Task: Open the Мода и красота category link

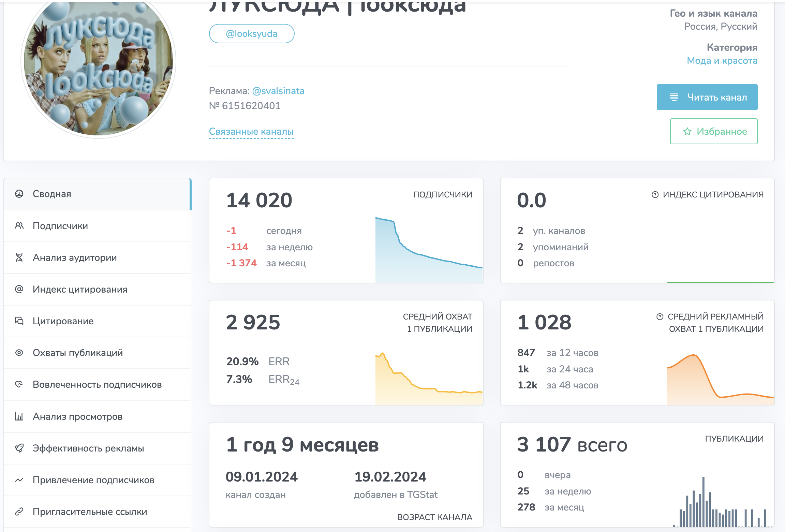Action: pos(722,60)
